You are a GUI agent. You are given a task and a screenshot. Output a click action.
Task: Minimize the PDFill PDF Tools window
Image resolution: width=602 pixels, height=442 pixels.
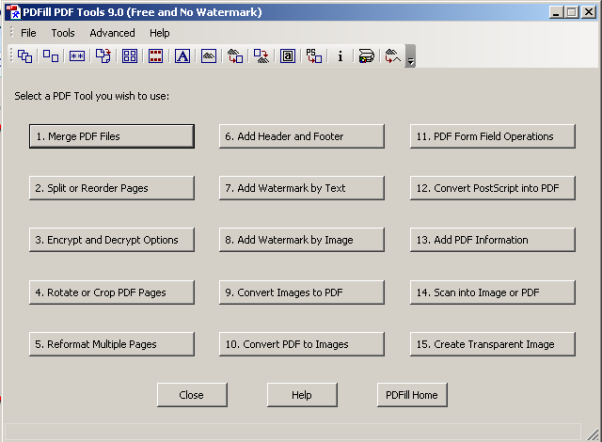pos(556,12)
